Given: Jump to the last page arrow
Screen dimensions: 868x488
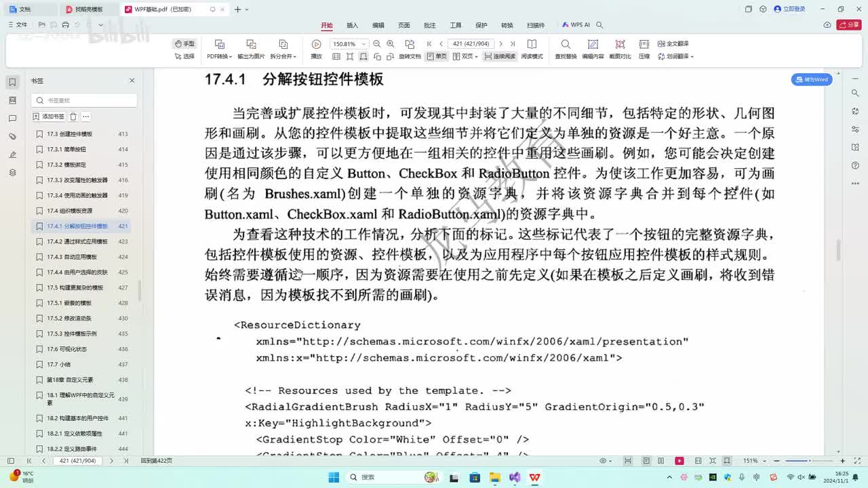Looking at the screenshot, I should (x=513, y=44).
